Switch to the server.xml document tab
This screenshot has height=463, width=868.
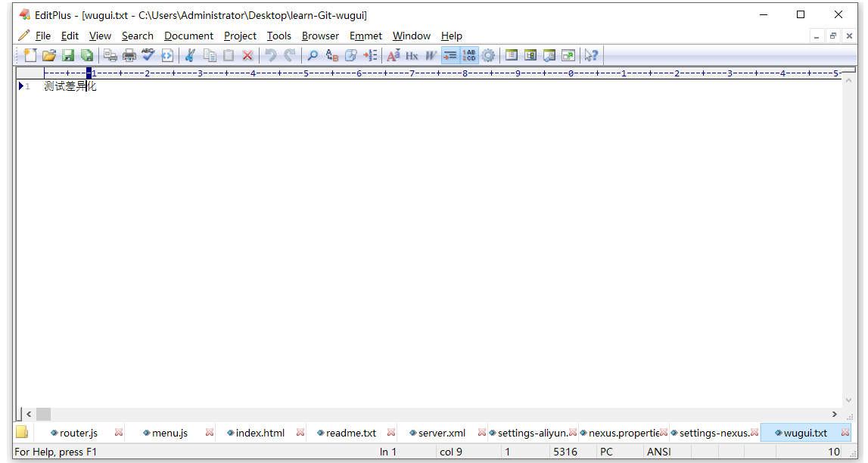[x=442, y=433]
